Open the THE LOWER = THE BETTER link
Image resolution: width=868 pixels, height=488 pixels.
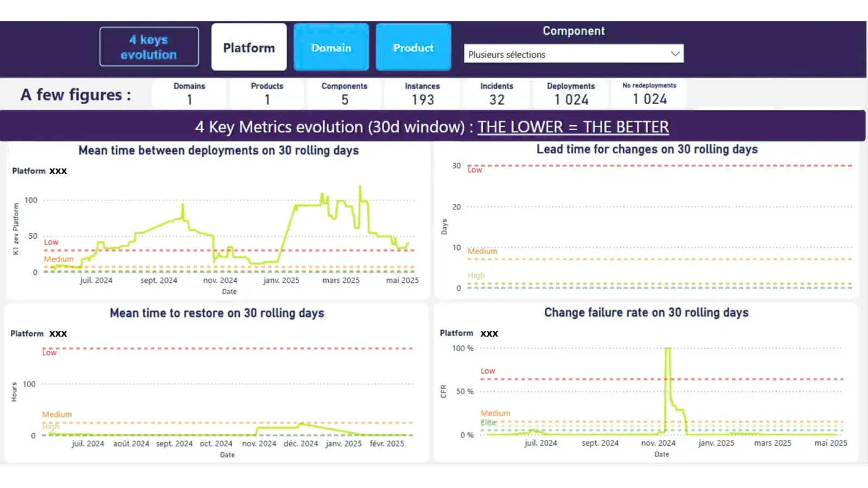[x=573, y=126]
